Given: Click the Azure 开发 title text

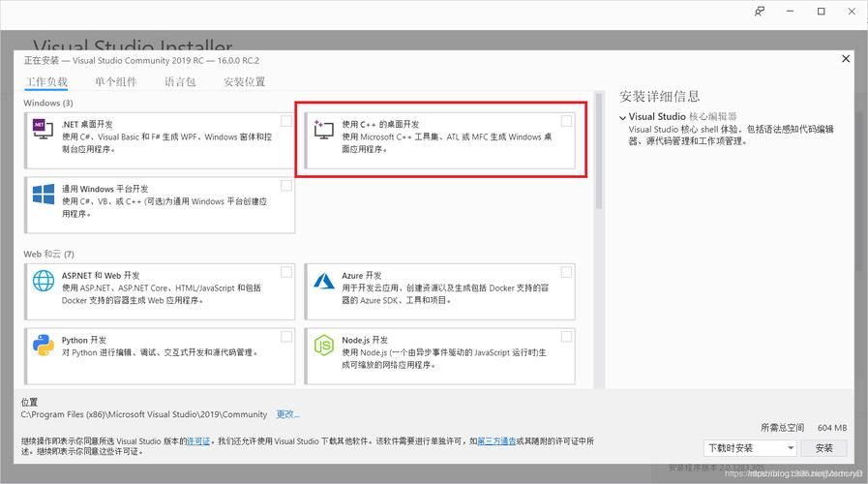Looking at the screenshot, I should click(x=362, y=275).
